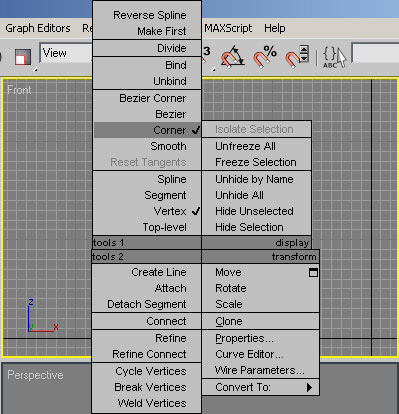Image resolution: width=399 pixels, height=414 pixels.
Task: Click the tools 1 quad header
Action: [x=147, y=243]
